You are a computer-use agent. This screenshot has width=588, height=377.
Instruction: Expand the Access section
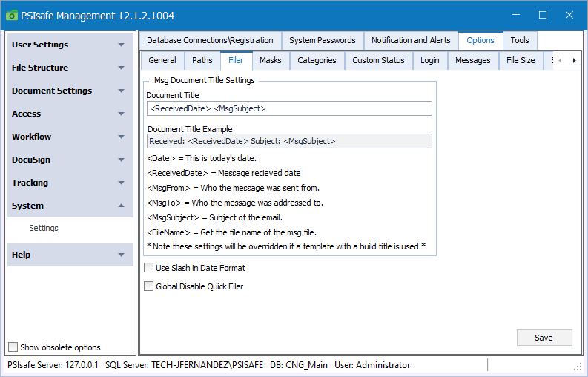(x=70, y=114)
